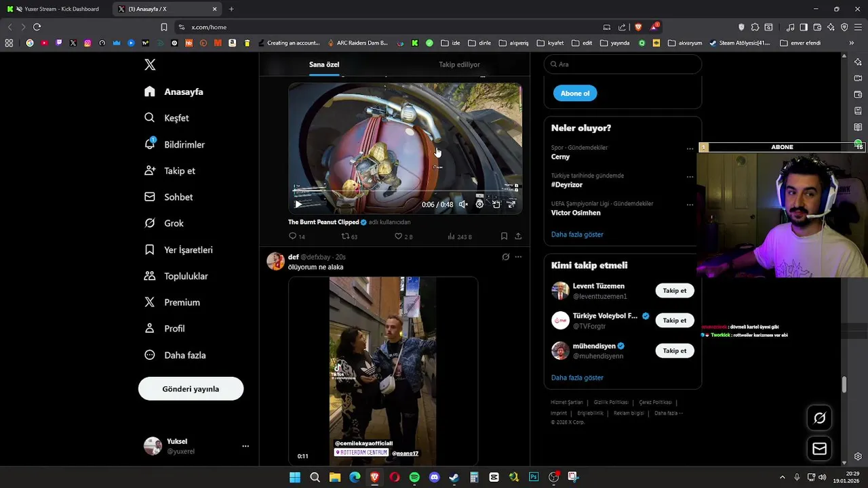Open Premium page
The height and width of the screenshot is (488, 868).
[172, 302]
